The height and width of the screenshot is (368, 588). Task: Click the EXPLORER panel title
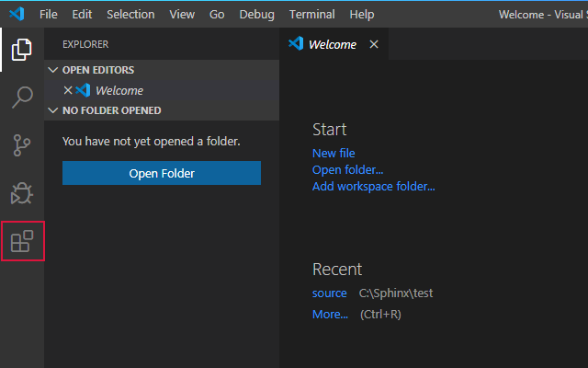[x=85, y=44]
